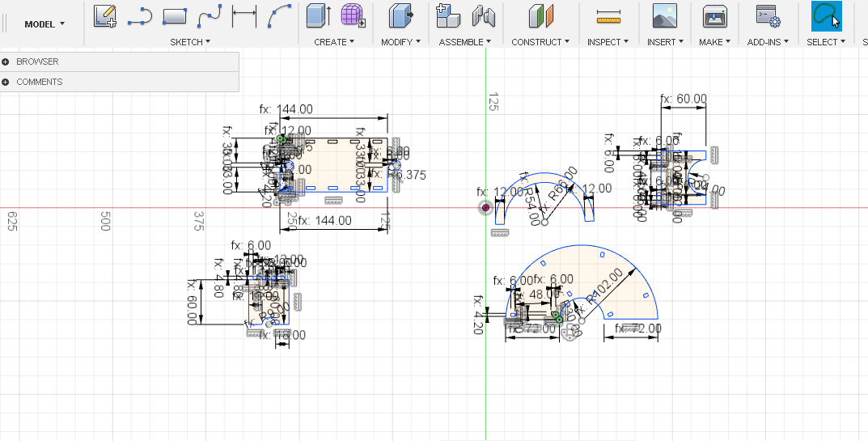Open the MAKE menu dropdown

point(714,41)
